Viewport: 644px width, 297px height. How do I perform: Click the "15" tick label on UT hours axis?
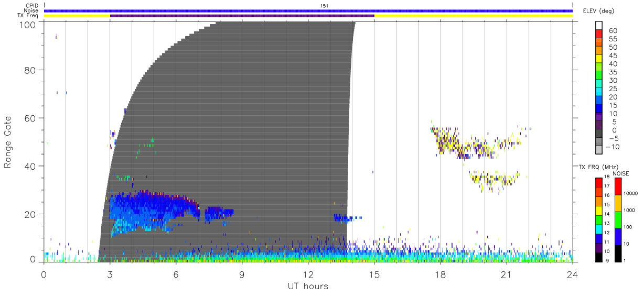[x=374, y=274]
